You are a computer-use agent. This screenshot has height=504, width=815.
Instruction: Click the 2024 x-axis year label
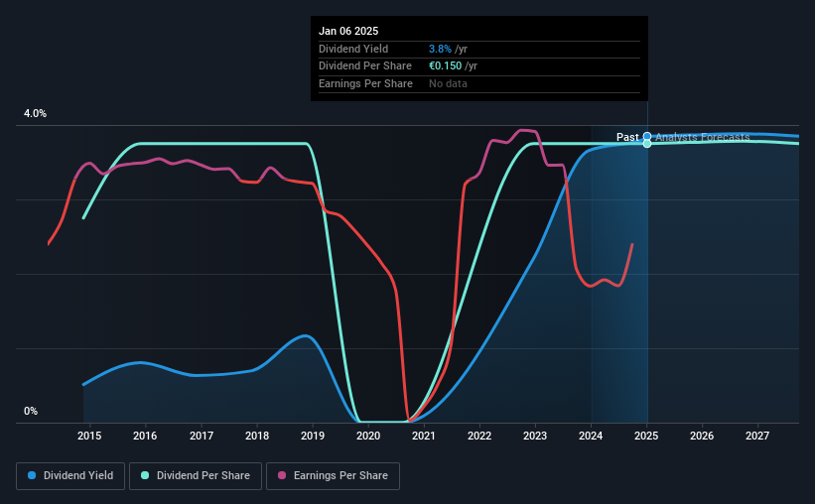pos(591,436)
